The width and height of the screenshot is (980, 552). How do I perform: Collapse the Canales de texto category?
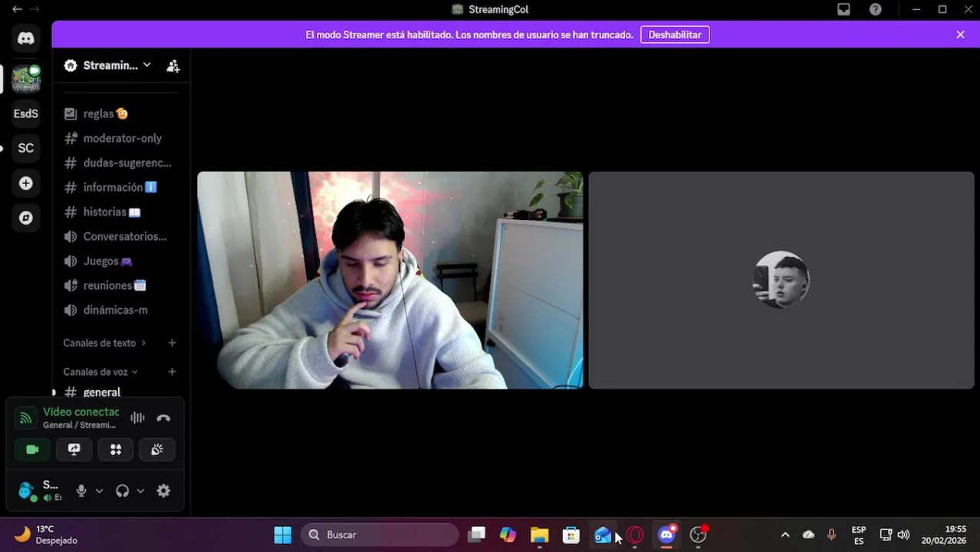tap(104, 343)
